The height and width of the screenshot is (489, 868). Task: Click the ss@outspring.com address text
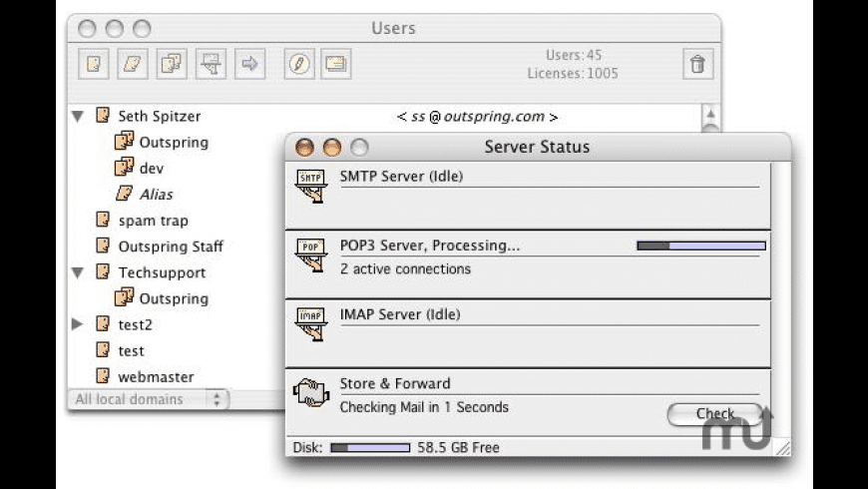(x=477, y=117)
